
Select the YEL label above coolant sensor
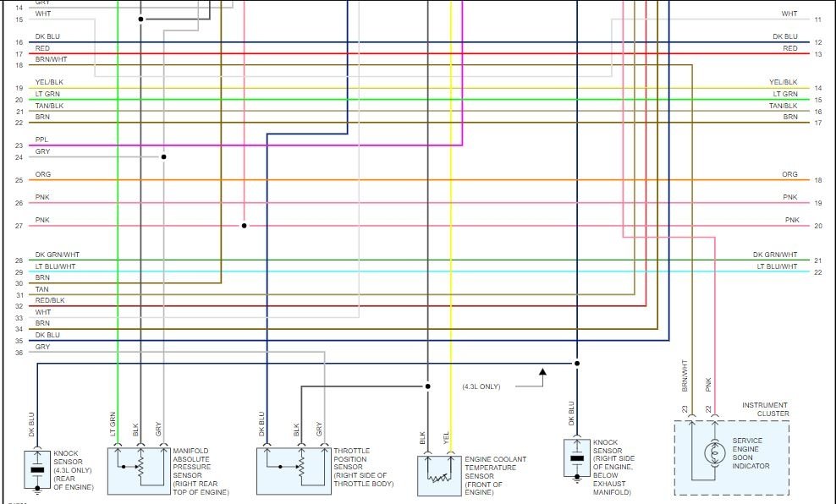pyautogui.click(x=446, y=437)
